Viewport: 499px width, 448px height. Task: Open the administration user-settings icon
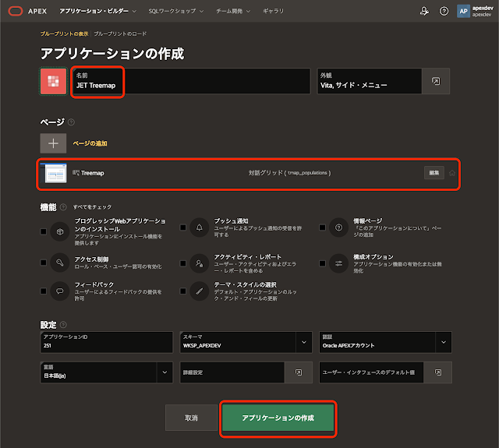point(424,11)
